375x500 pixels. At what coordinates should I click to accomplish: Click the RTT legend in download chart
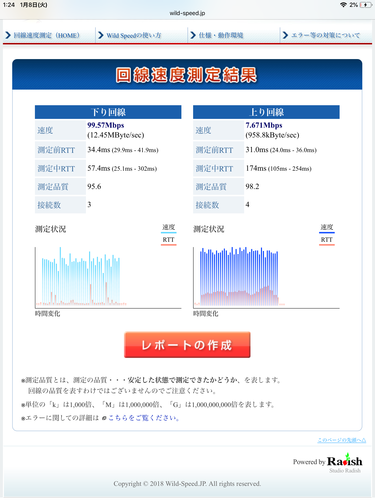coord(168,240)
